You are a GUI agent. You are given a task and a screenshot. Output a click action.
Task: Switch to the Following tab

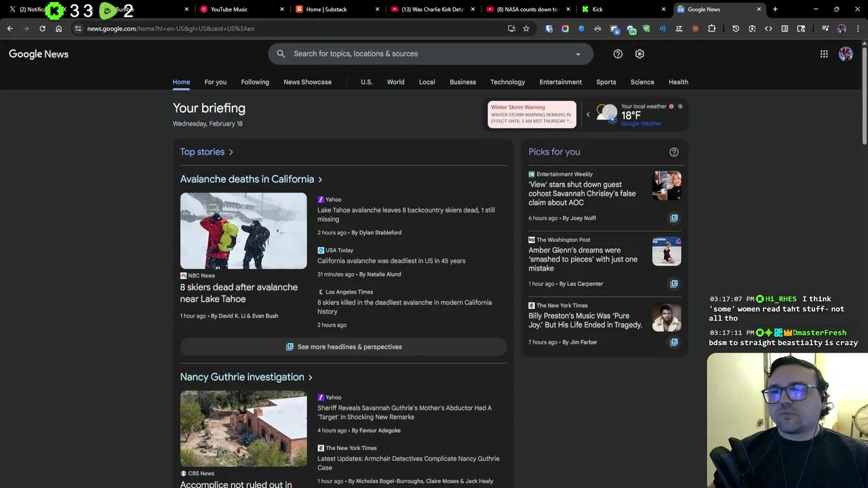255,82
